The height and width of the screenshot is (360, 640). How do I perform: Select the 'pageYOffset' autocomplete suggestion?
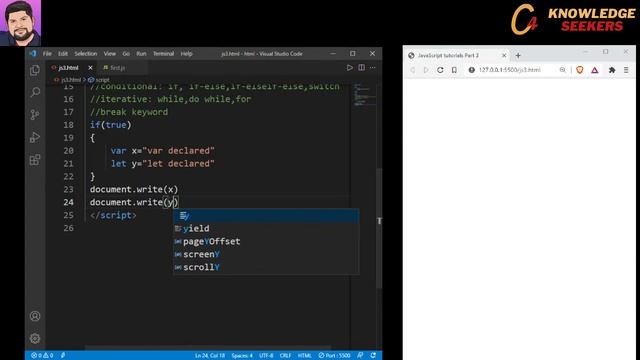click(266, 241)
